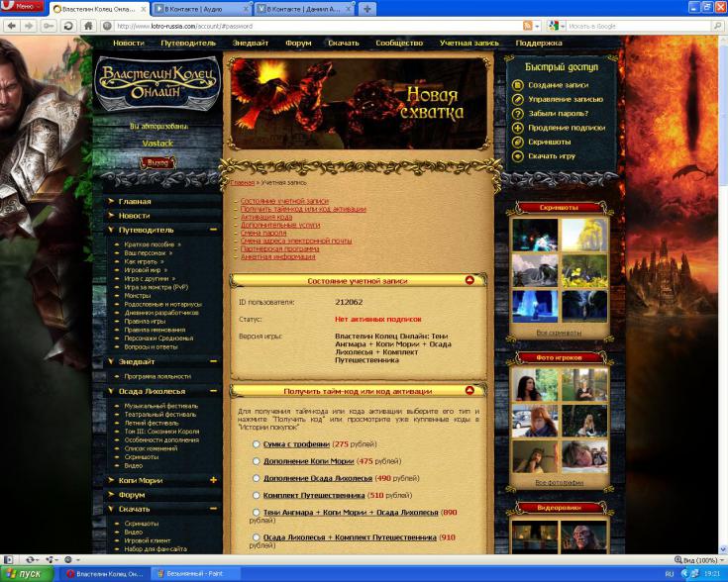
Task: Open the RSS feed dropdown arrow
Action: coord(537,27)
